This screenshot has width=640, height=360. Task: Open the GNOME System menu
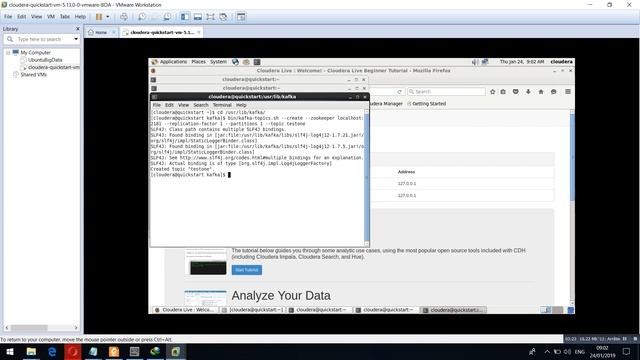218,62
